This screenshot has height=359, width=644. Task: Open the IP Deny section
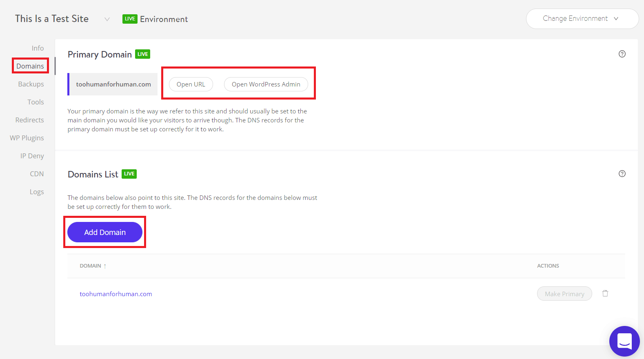[x=32, y=156]
